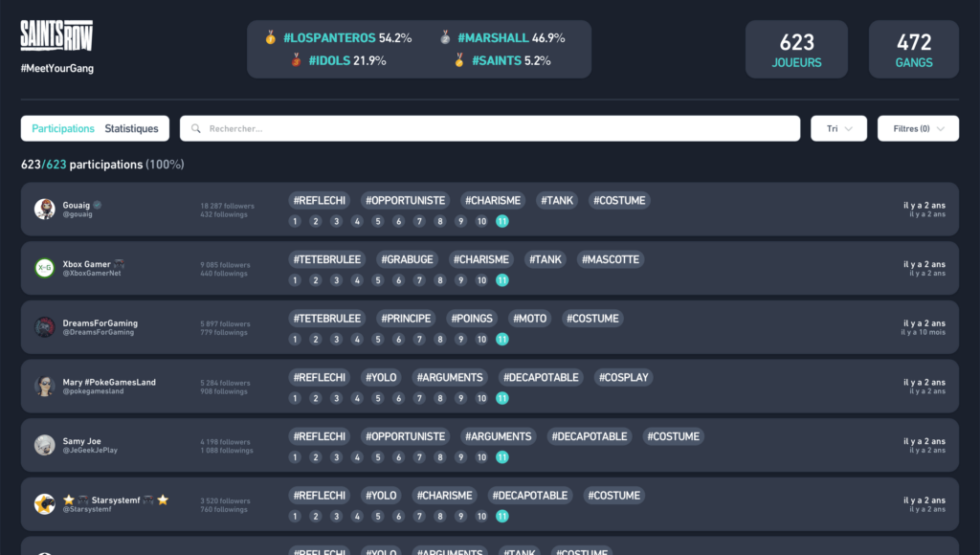This screenshot has width=980, height=555.
Task: Click #DECAPOTABLE tag in Starsystemf's row
Action: tap(530, 496)
